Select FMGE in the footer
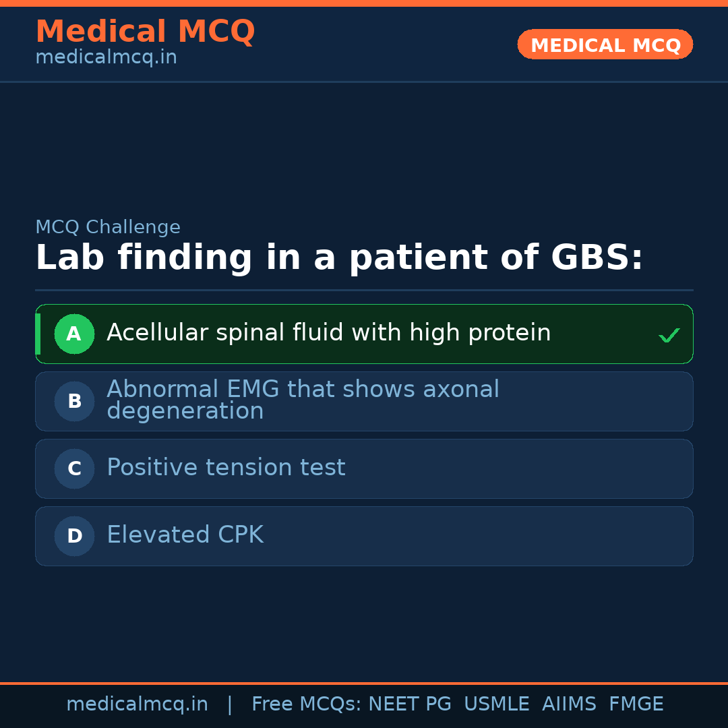The height and width of the screenshot is (728, 728). 636,704
